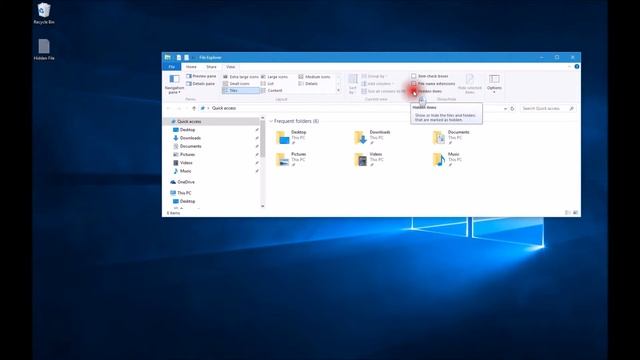Collapse the ribbon with the caret
The width and height of the screenshot is (640, 360).
point(569,67)
